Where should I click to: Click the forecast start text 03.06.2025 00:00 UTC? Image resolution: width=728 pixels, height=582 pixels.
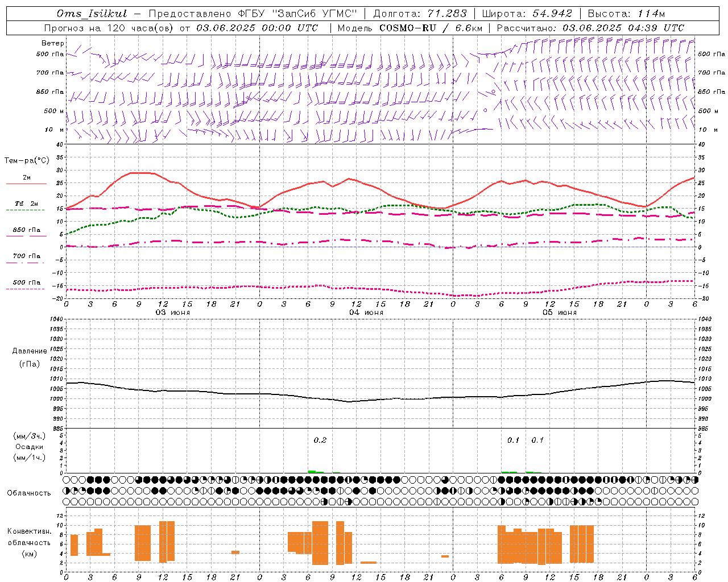(x=257, y=28)
